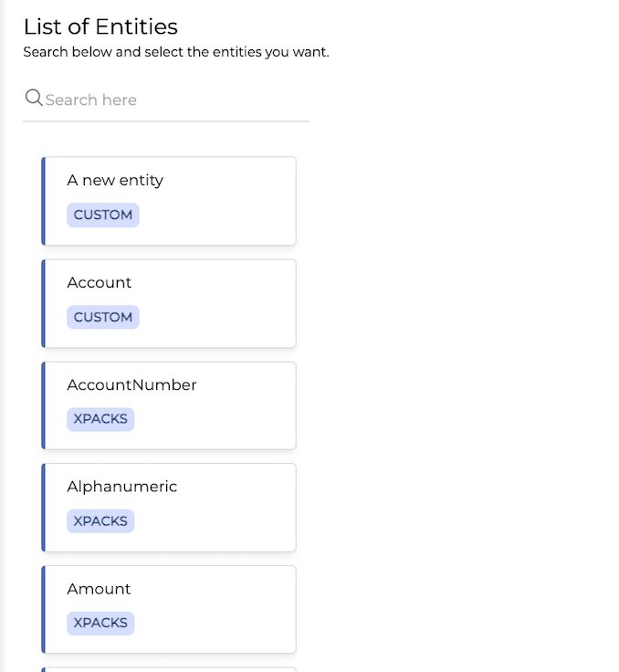Select the "Amount" entity name
Viewport: 619px width, 672px height.
coord(99,589)
